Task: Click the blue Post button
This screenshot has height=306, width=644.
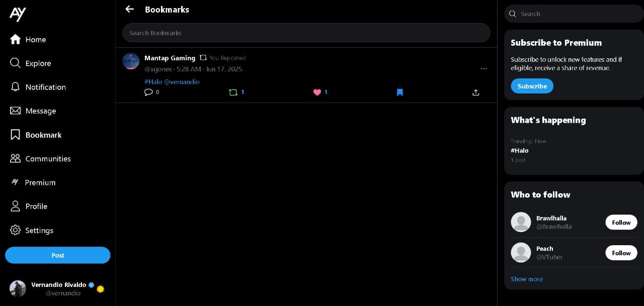Action: [58, 255]
